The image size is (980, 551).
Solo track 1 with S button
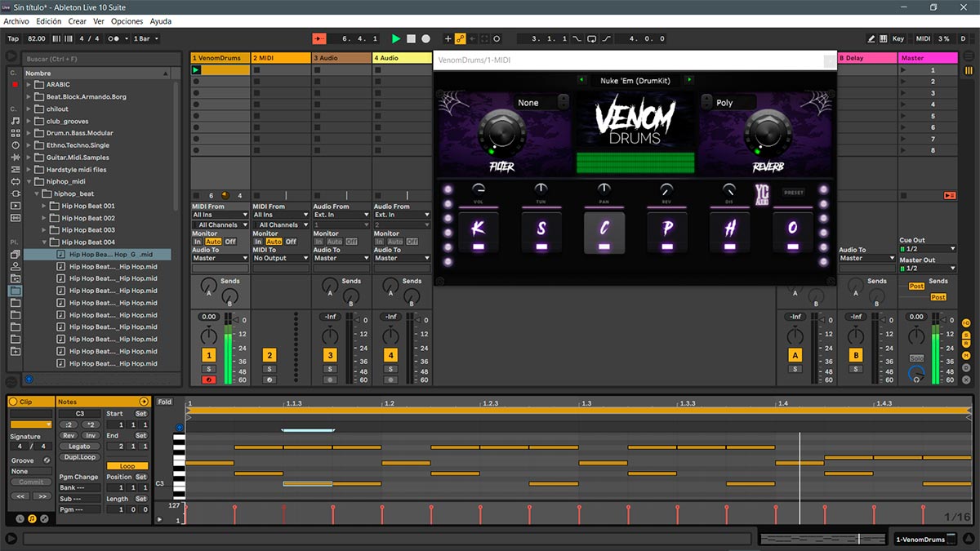pyautogui.click(x=209, y=370)
